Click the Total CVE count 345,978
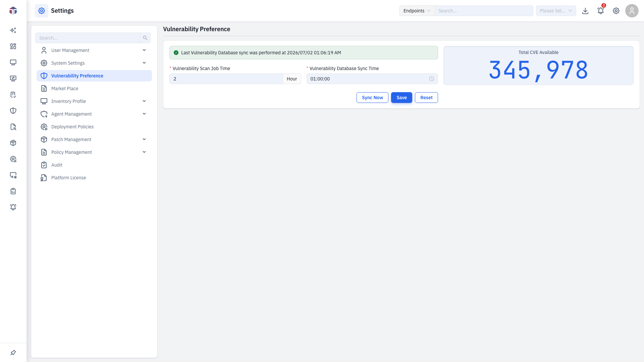Screen dimensions: 644x362 [538, 70]
